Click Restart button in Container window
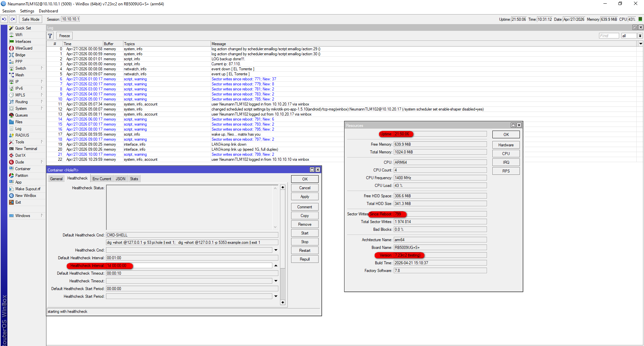The width and height of the screenshot is (644, 346). (x=305, y=251)
